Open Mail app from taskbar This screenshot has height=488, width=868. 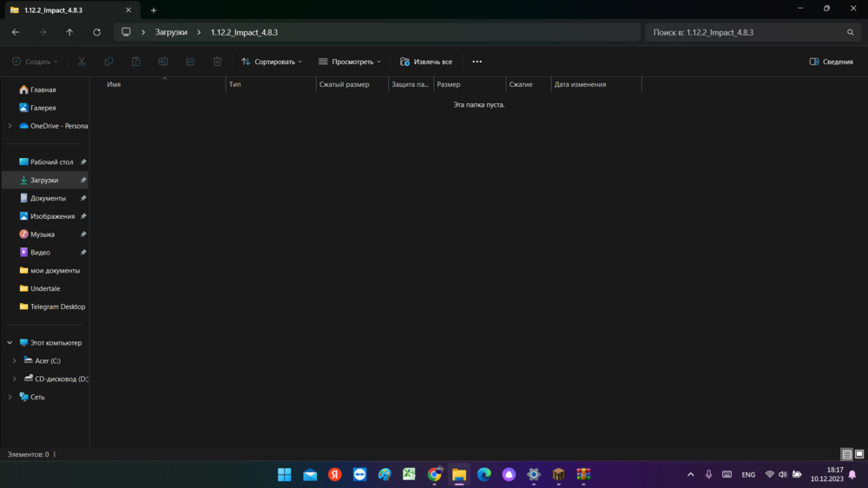click(310, 475)
